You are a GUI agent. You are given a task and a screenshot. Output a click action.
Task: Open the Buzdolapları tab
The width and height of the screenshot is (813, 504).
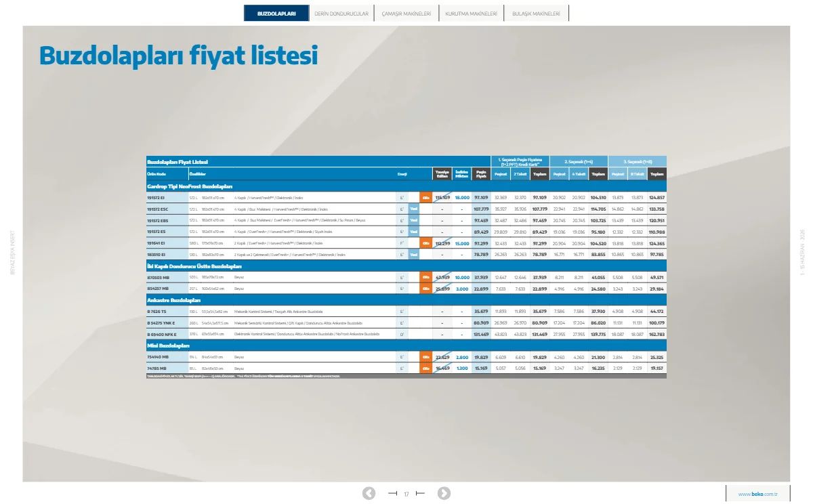tap(276, 14)
